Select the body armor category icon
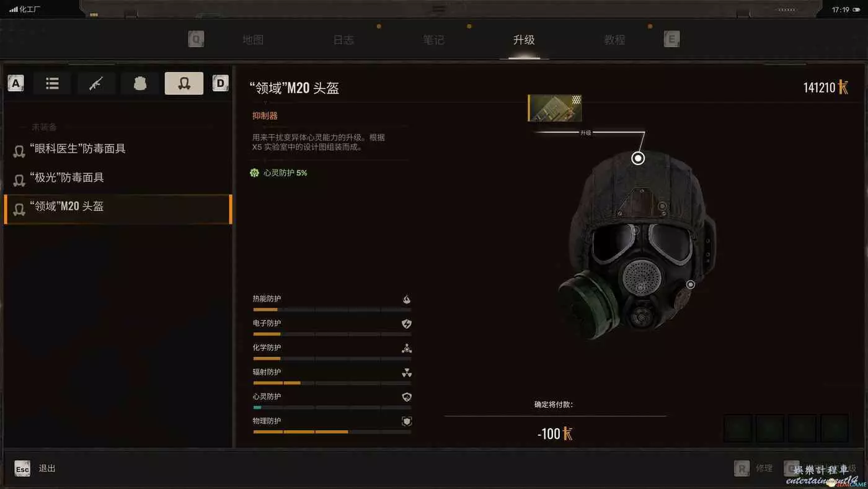The height and width of the screenshot is (489, 868). [x=140, y=83]
